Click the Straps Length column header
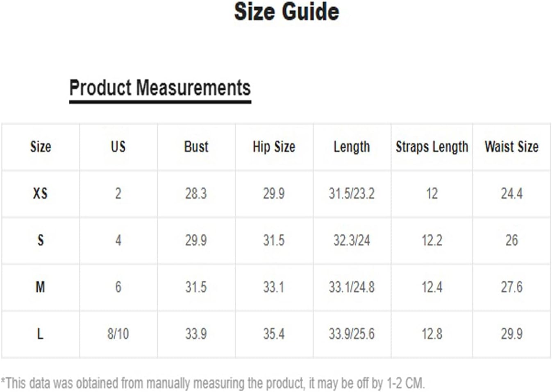 coord(432,147)
